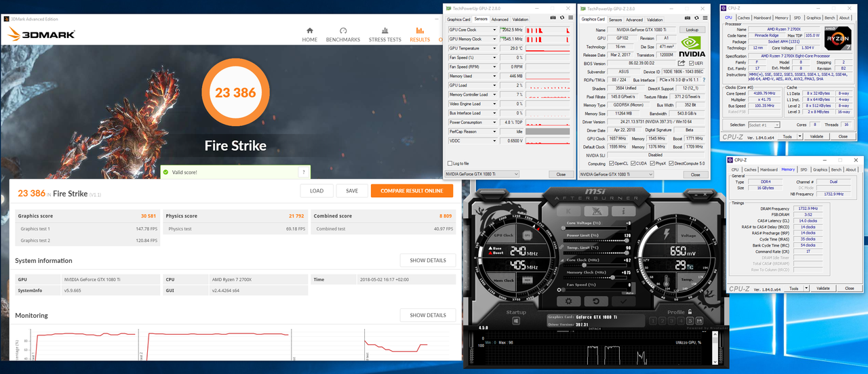Enable Log to file checkbox in GPU-Z
Image resolution: width=868 pixels, height=374 pixels.
pos(450,163)
